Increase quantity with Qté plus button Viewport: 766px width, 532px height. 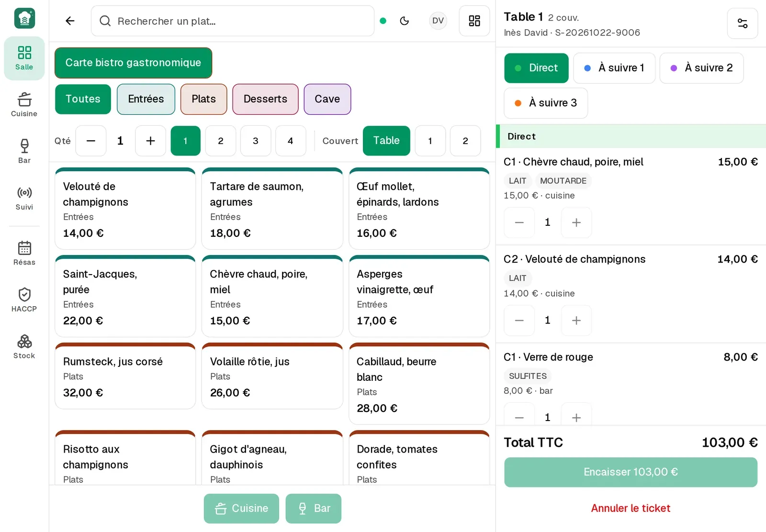click(150, 141)
